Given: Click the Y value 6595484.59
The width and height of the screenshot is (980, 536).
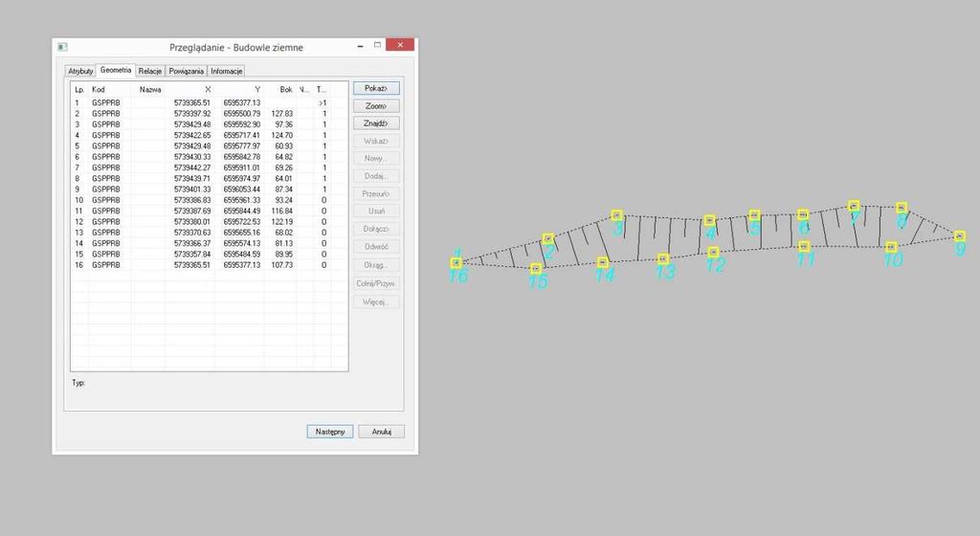Looking at the screenshot, I should click(242, 255).
